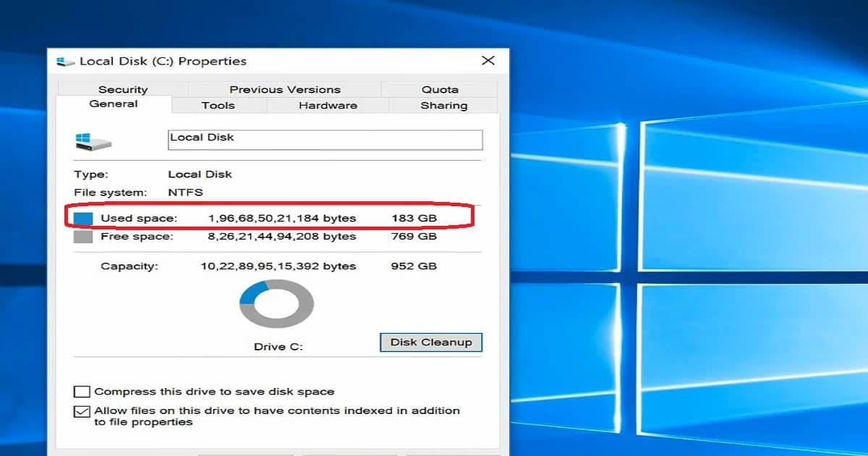868x456 pixels.
Task: Switch to the Security tab
Action: point(123,89)
